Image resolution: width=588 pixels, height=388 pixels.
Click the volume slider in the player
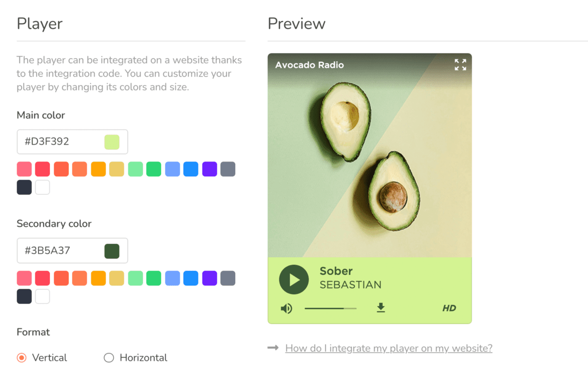click(x=331, y=308)
